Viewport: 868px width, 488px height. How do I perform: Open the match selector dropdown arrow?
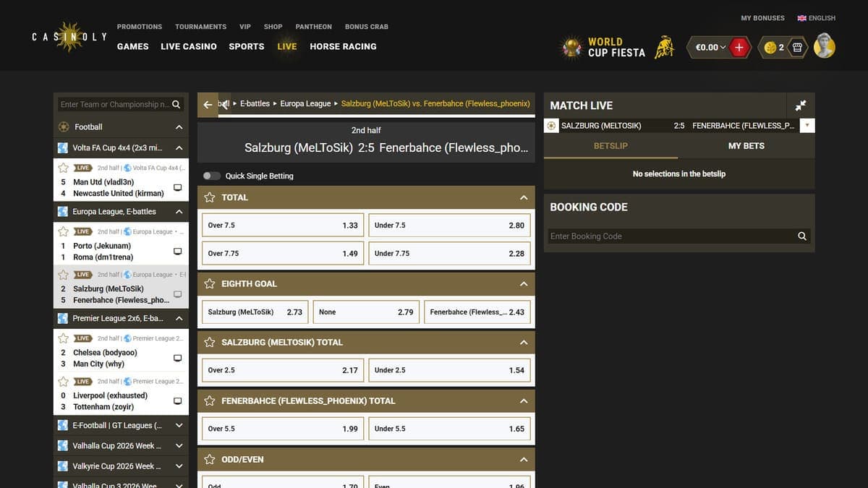(x=808, y=126)
